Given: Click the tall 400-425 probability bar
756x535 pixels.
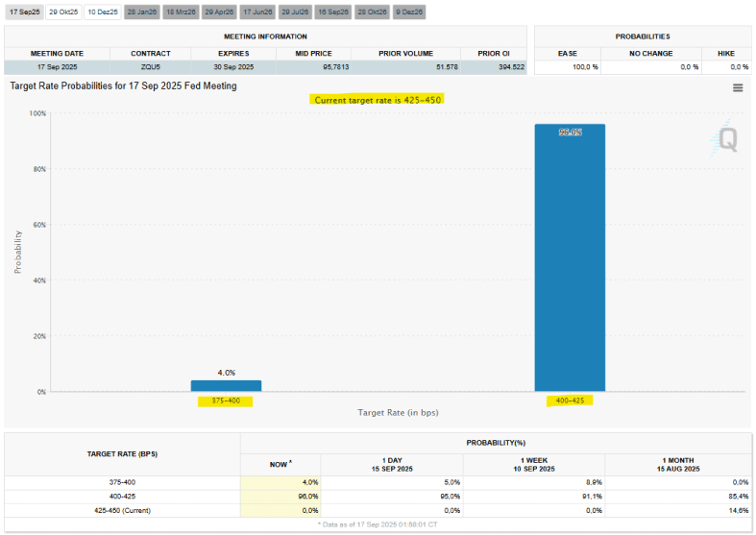Looking at the screenshot, I should coord(570,259).
